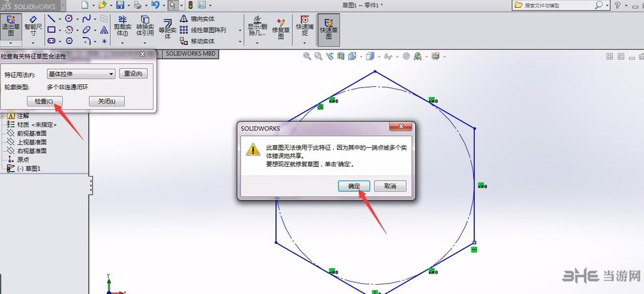
Task: Select the Line sketch tool
Action: tap(51, 19)
